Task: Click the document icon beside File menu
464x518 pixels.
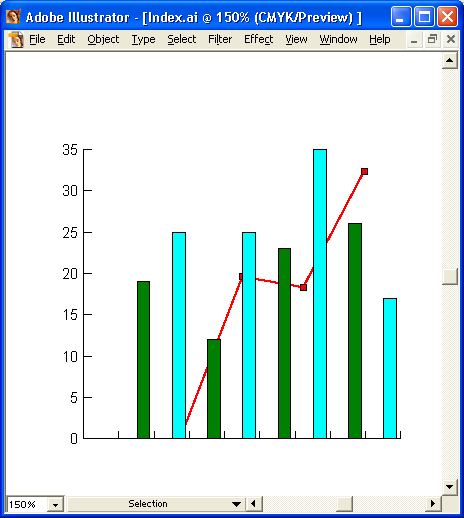Action: [16, 40]
